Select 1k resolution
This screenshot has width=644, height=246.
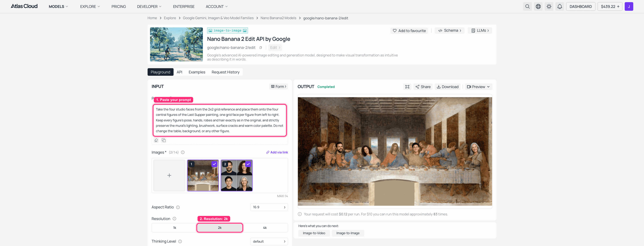click(x=174, y=228)
